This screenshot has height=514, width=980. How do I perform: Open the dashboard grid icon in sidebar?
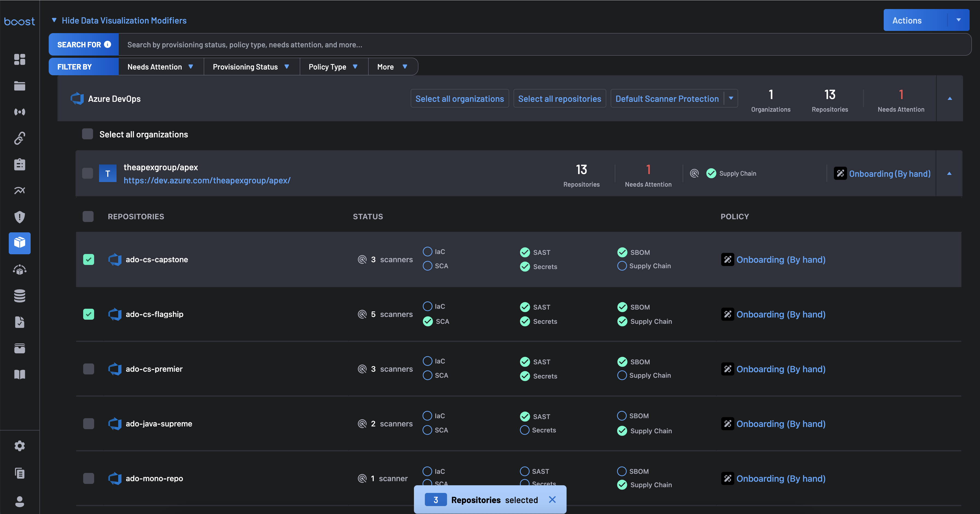[19, 59]
